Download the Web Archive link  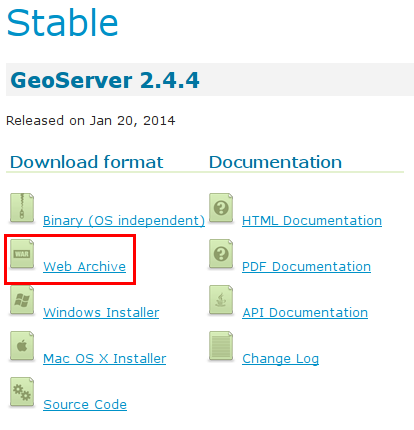click(85, 267)
